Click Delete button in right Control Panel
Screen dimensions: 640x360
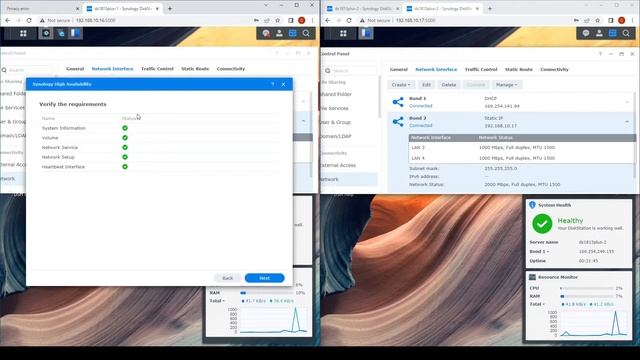(449, 85)
